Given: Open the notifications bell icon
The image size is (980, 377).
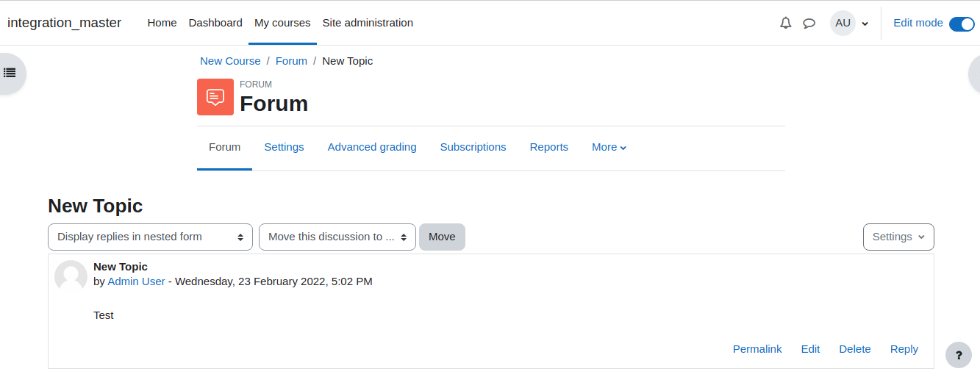Looking at the screenshot, I should coord(786,23).
